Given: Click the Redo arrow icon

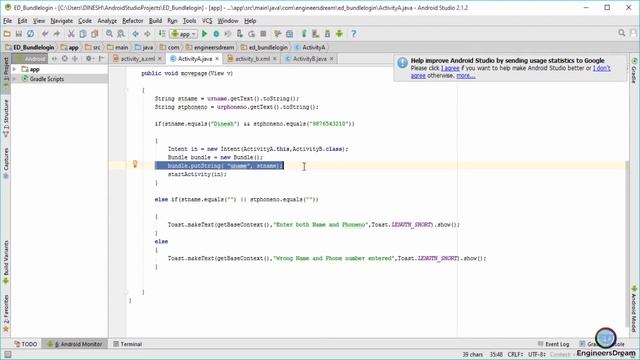Looking at the screenshot, I should (56, 34).
